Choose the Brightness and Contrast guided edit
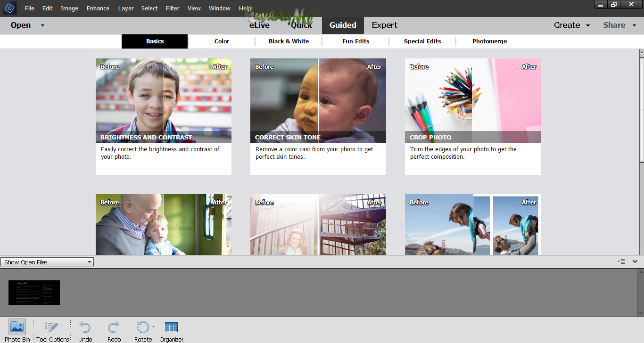The image size is (644, 343). click(x=164, y=116)
